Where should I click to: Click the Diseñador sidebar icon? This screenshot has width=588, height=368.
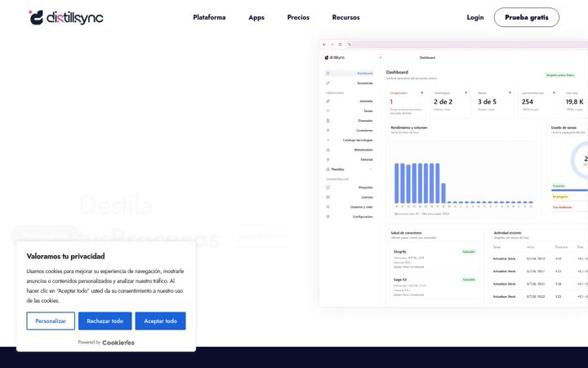327,120
